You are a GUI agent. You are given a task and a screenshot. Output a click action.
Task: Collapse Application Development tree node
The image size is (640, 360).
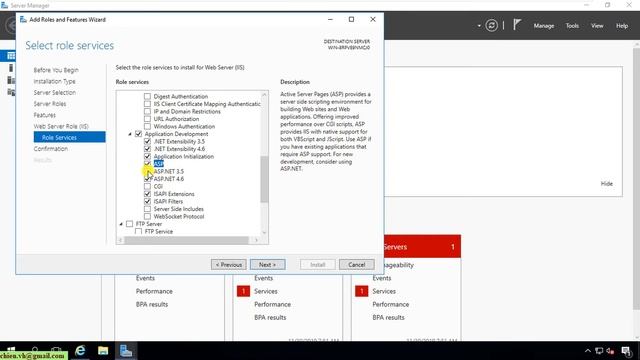tap(130, 134)
